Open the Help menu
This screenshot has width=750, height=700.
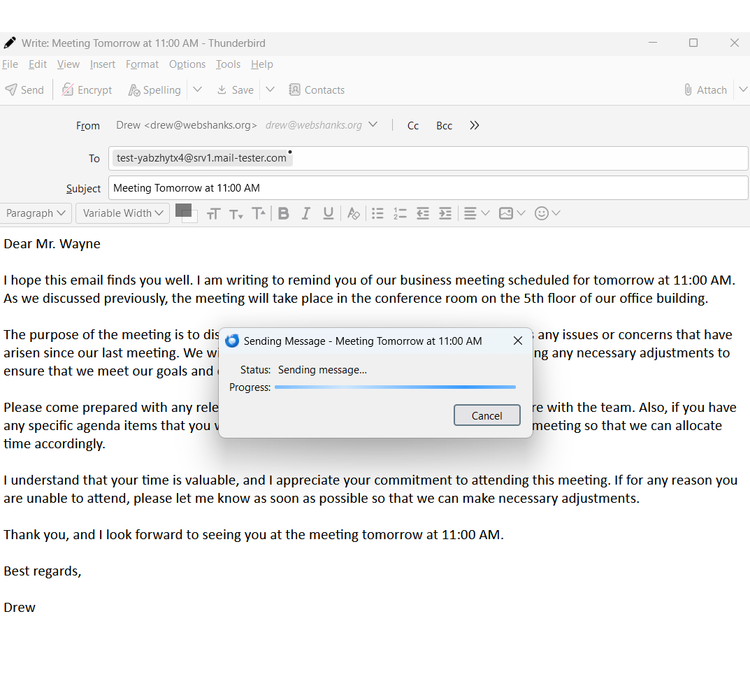tap(261, 64)
